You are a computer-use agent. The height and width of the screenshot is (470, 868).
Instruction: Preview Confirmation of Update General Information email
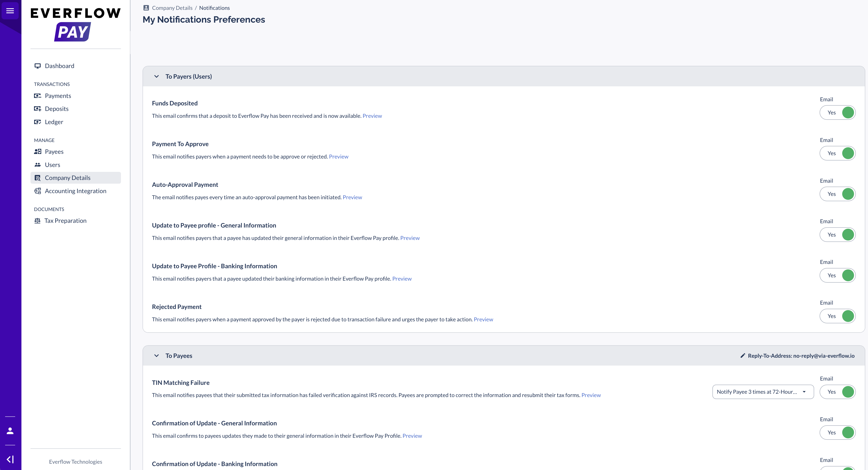412,436
